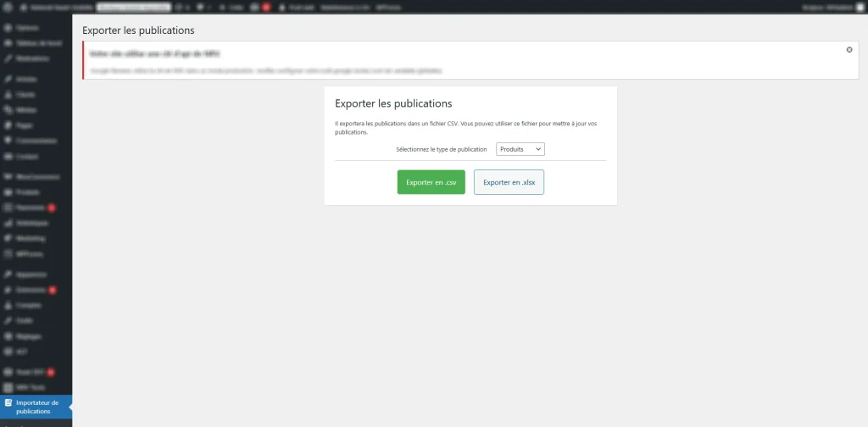Click the 'Sélectionnez le type de publication' label
This screenshot has width=868, height=427.
point(441,149)
